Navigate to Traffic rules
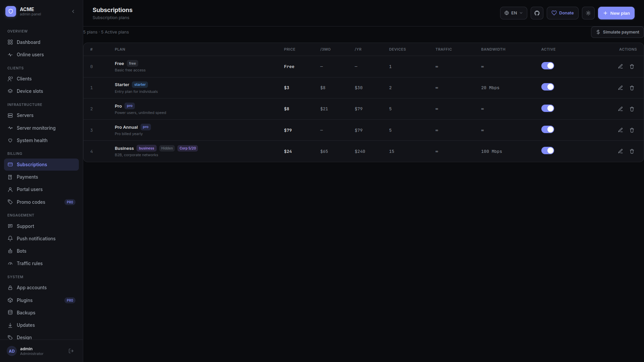This screenshot has height=362, width=644. tap(41, 263)
